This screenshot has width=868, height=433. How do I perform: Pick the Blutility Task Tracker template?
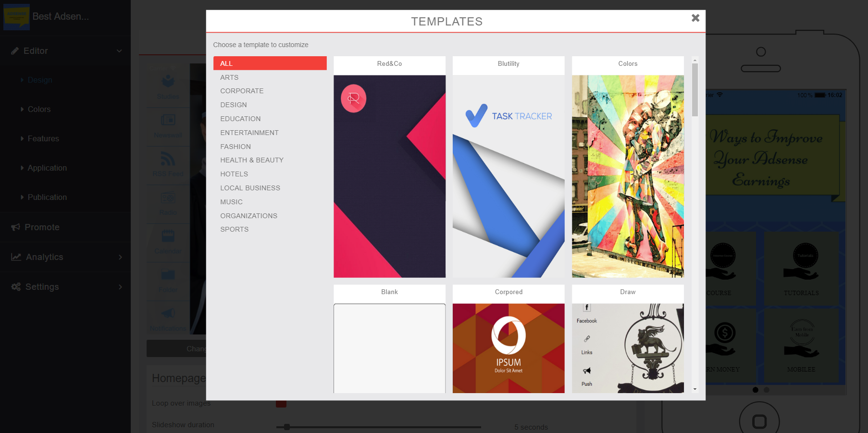508,176
